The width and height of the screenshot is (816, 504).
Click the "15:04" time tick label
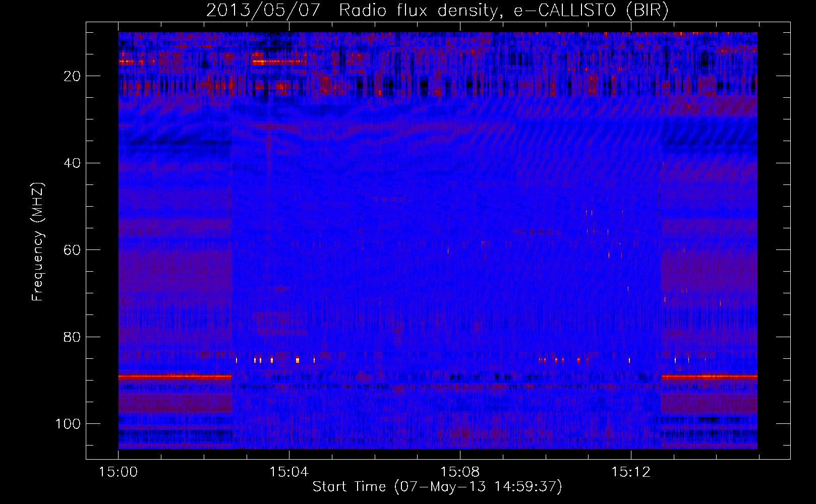289,472
